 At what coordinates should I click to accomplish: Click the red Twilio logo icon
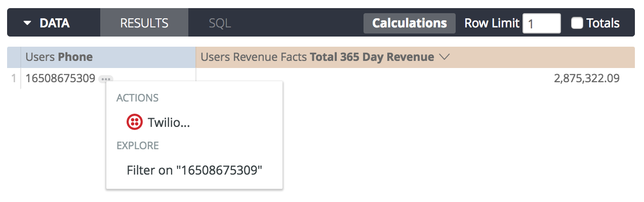coord(134,122)
